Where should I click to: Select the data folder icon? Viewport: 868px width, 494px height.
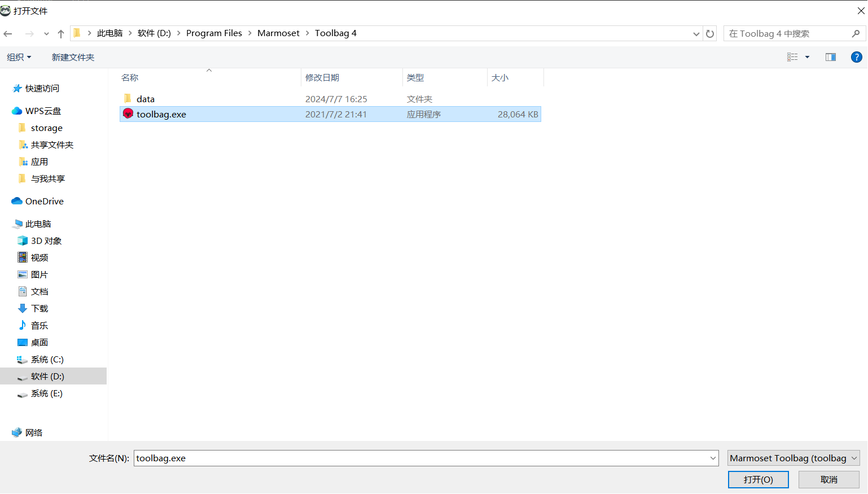tap(128, 99)
